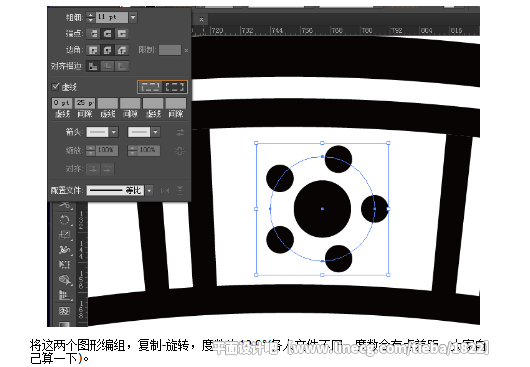
Task: Open the stroke weight dropdown arrow
Action: pyautogui.click(x=133, y=17)
